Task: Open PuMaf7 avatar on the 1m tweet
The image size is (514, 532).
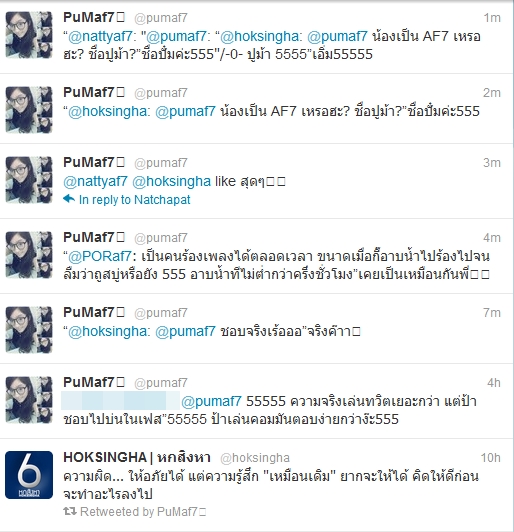Action: click(x=29, y=35)
